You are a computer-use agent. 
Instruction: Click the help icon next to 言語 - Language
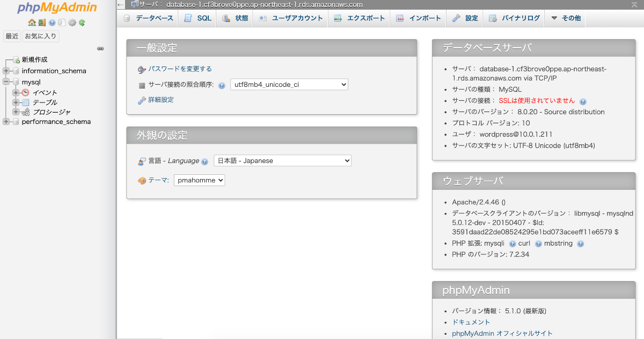[204, 161]
